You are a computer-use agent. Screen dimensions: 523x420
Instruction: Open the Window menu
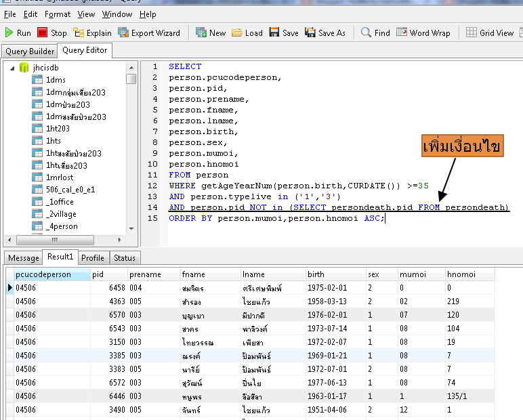coord(117,14)
